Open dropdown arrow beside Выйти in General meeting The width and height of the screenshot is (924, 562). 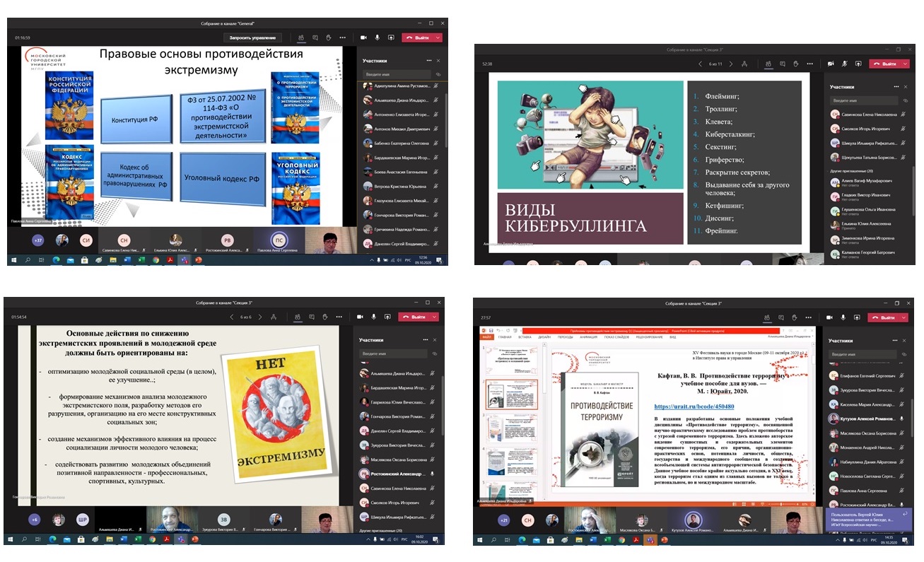pyautogui.click(x=438, y=37)
